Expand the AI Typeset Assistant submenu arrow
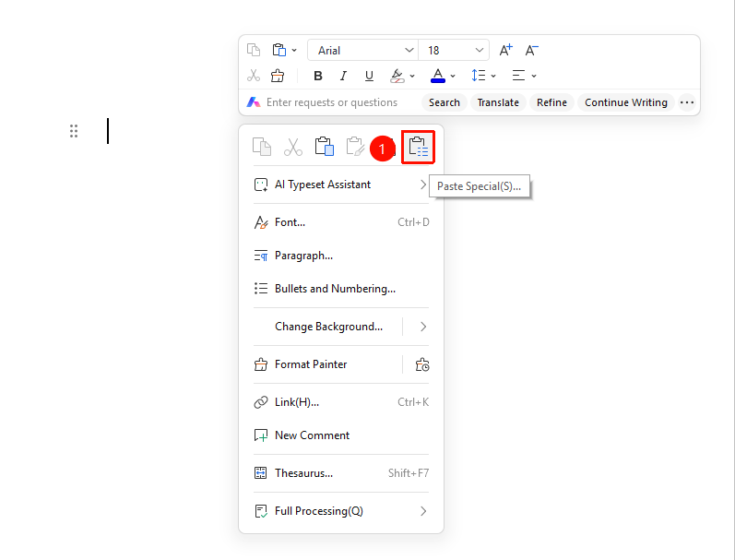735x560 pixels. pyautogui.click(x=422, y=185)
